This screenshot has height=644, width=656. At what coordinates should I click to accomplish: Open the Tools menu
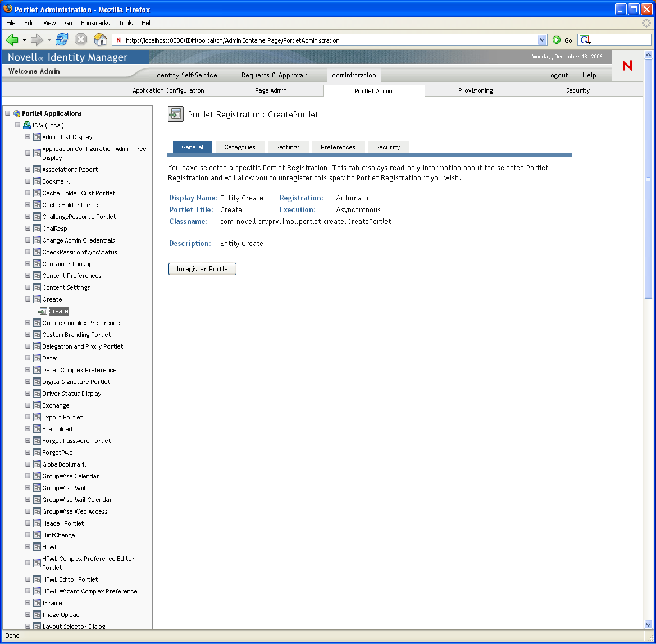click(x=125, y=23)
